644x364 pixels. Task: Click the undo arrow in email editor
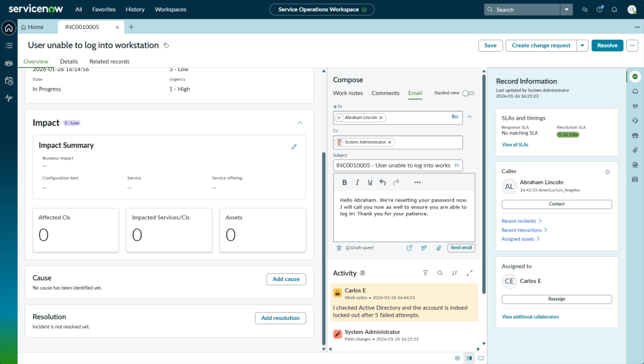coord(383,183)
